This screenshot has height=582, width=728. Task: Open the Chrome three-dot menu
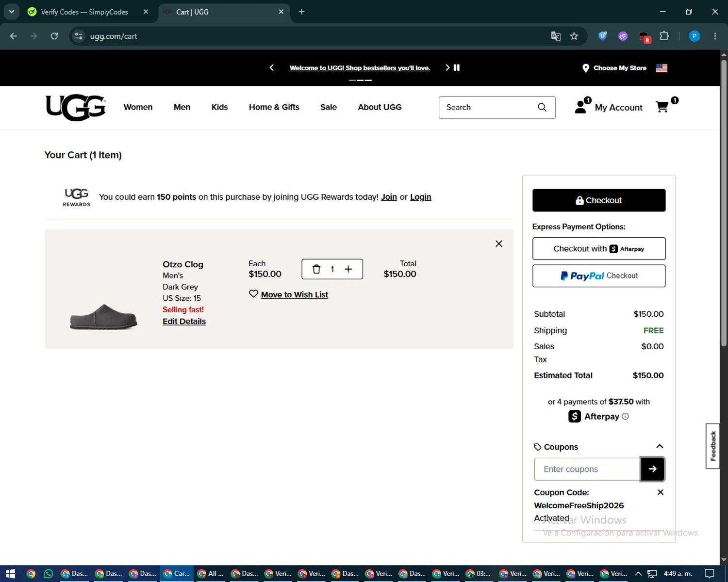[715, 36]
